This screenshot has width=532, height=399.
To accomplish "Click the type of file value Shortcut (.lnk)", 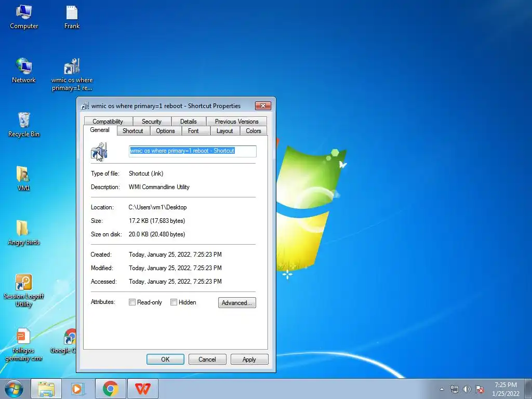I will (x=146, y=174).
